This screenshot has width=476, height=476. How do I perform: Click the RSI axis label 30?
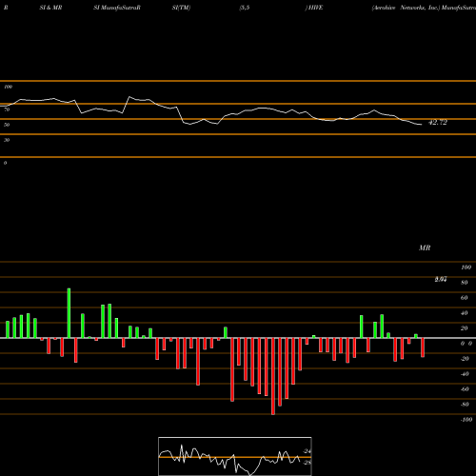point(7,140)
